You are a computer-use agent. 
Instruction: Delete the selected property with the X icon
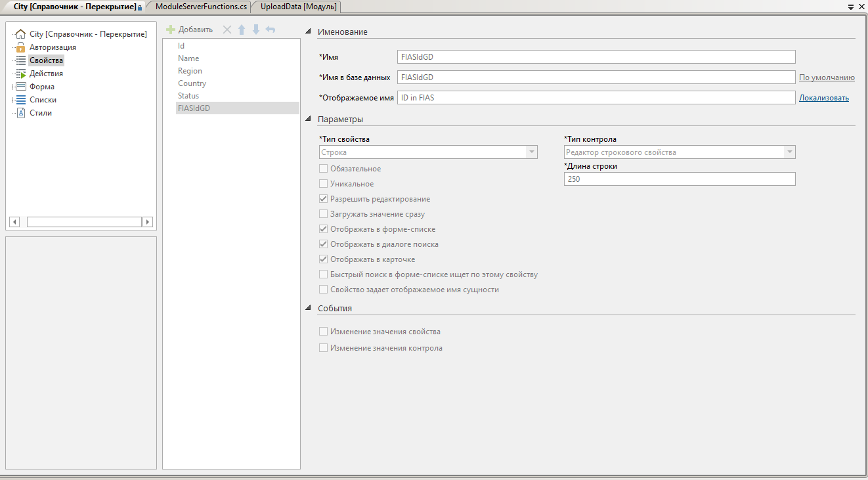tap(227, 29)
